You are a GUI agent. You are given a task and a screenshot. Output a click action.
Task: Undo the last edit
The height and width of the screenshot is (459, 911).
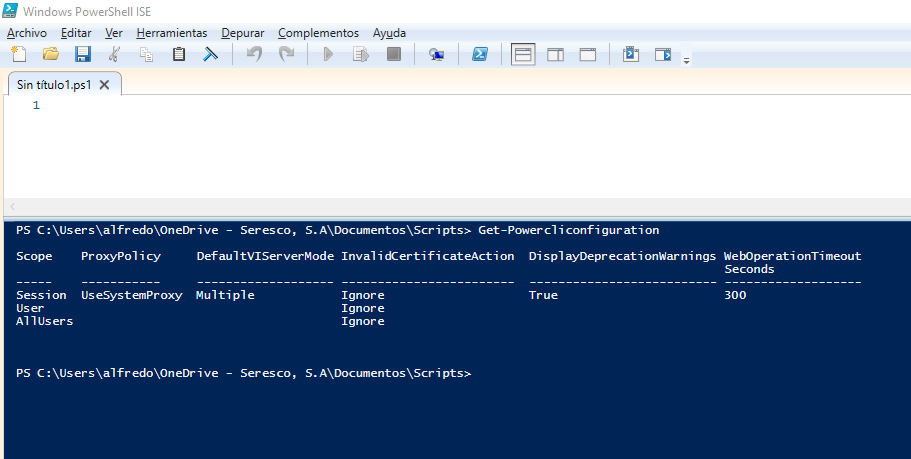coord(254,55)
